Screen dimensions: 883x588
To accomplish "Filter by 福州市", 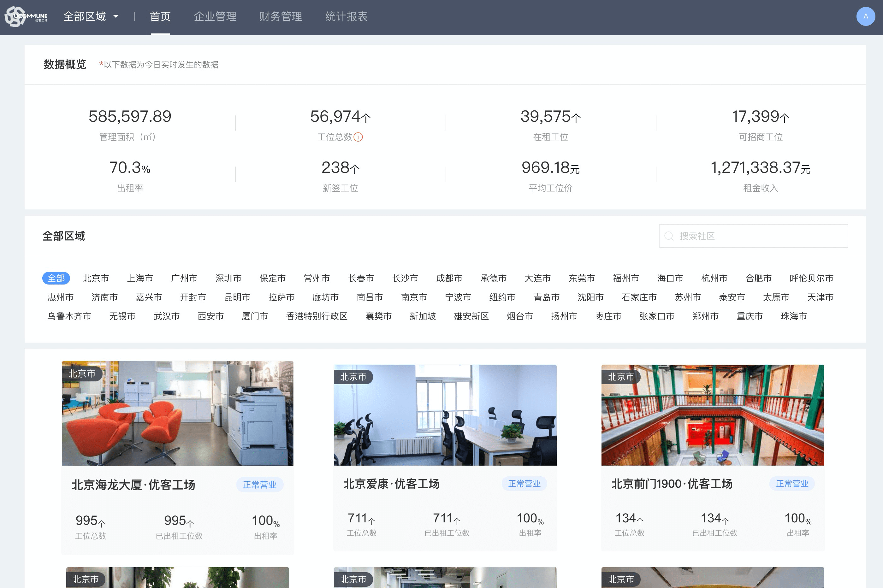I will tap(626, 278).
